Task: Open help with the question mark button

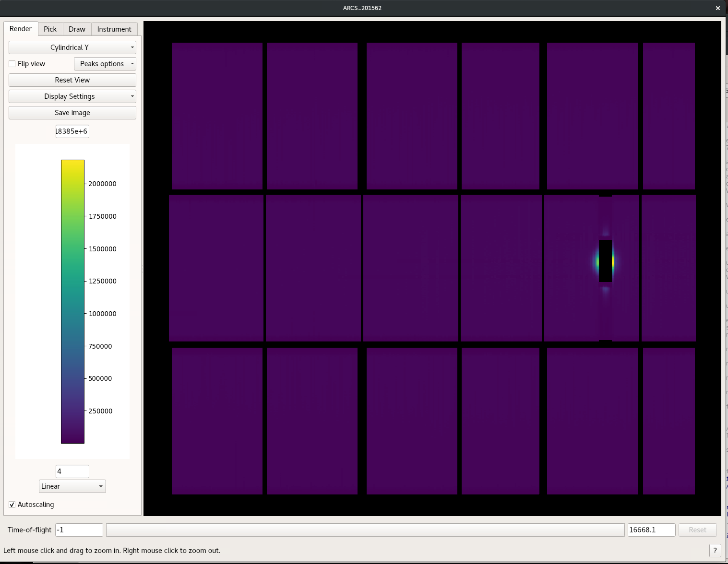Action: pos(715,551)
